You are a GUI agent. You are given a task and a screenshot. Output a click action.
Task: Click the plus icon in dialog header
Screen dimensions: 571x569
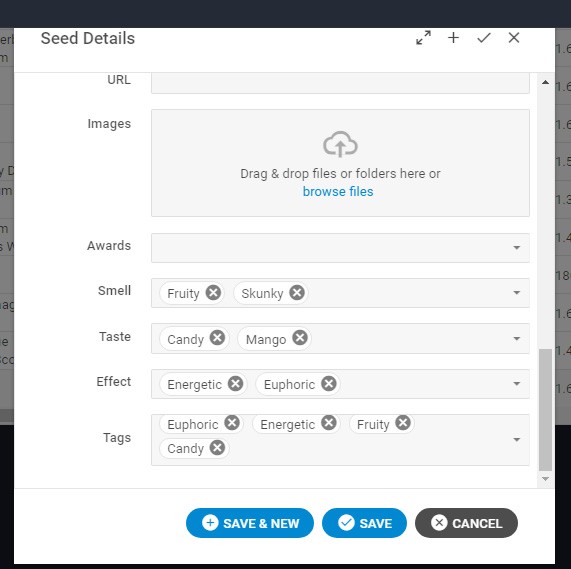[453, 38]
